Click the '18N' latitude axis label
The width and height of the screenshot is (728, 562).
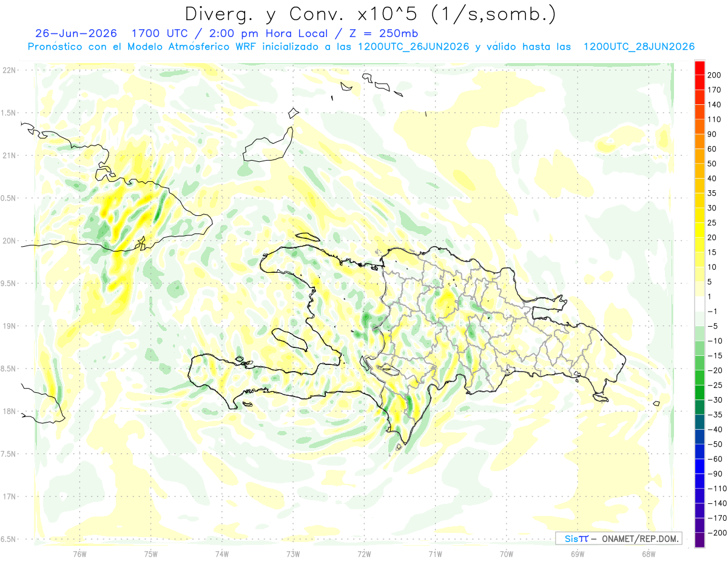tap(8, 411)
